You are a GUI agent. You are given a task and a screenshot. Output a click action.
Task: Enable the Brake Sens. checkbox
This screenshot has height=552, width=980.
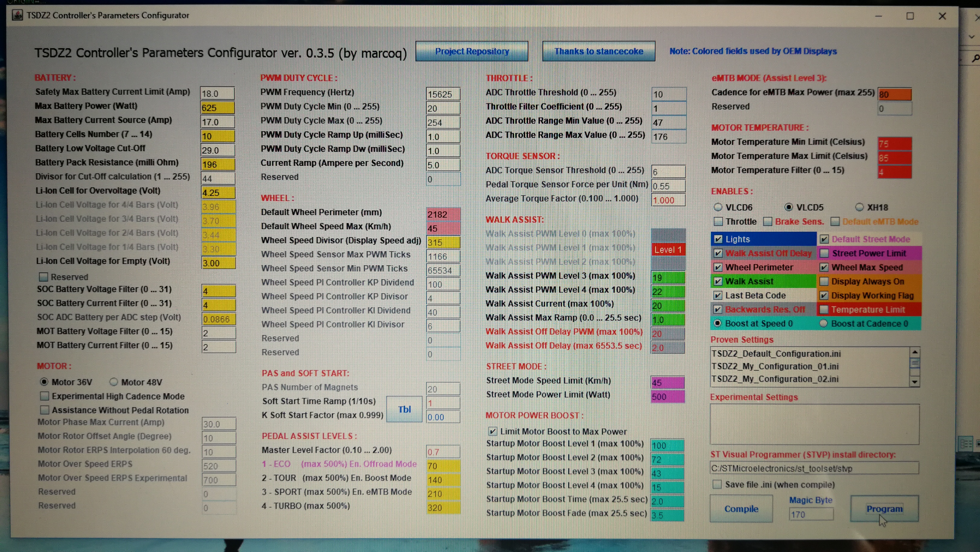pyautogui.click(x=768, y=221)
